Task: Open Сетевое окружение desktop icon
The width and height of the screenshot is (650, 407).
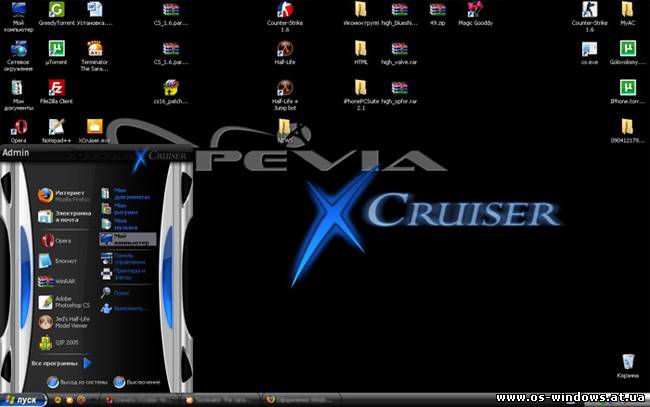Action: pyautogui.click(x=18, y=56)
